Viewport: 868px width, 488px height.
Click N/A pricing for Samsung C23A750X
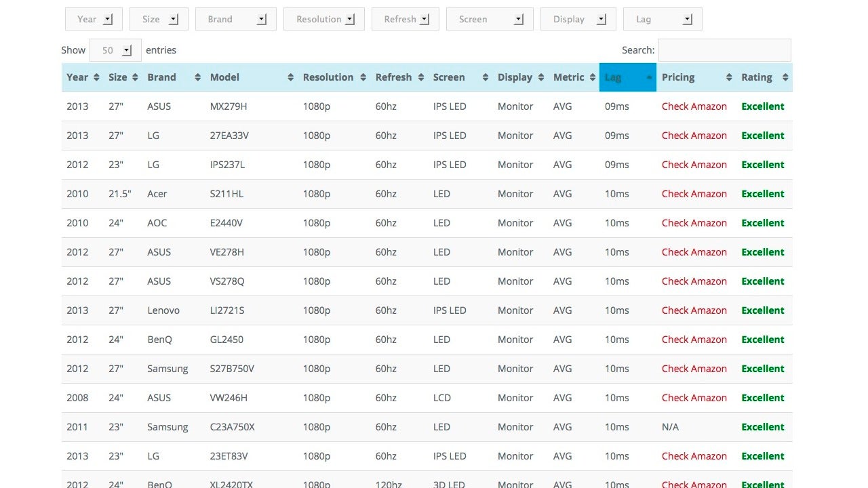670,427
